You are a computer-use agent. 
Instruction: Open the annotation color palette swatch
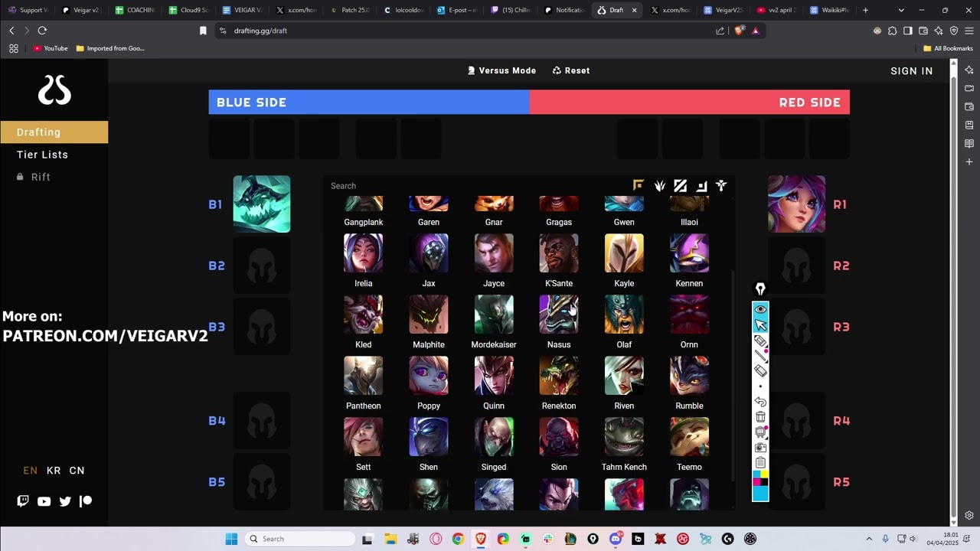tap(760, 486)
